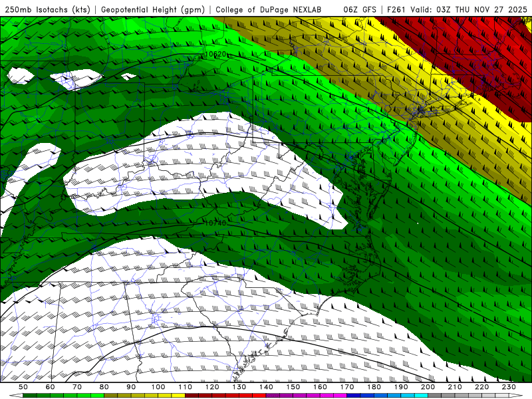
Task: Pick the yellow swatch below 100
Action: 164,396
